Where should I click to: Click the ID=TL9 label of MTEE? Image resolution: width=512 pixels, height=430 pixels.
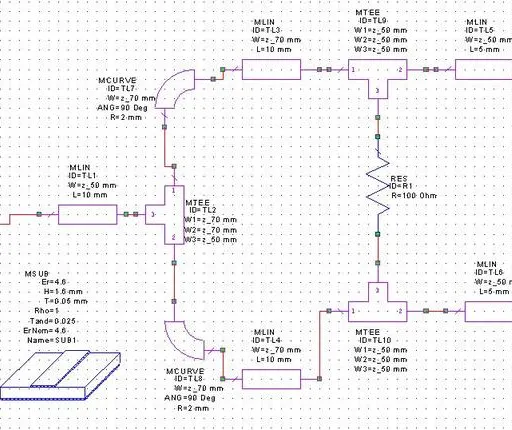373,21
